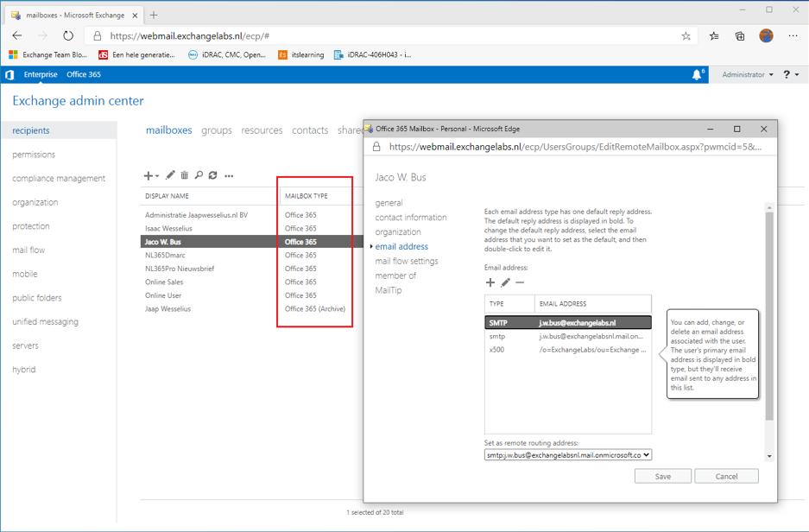Screen dimensions: 809x532
Task: Click the notification bell icon
Action: 697,74
